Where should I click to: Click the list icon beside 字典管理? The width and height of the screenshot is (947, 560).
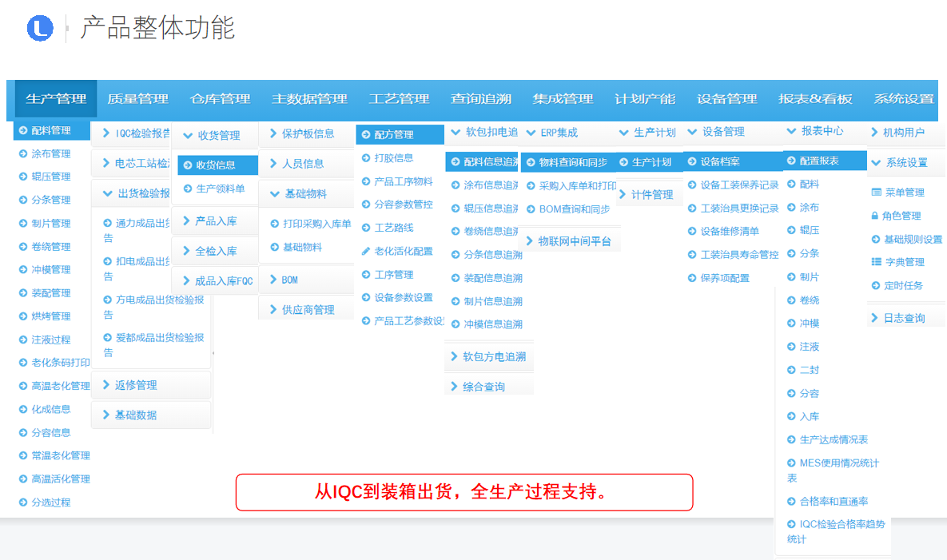coord(877,262)
